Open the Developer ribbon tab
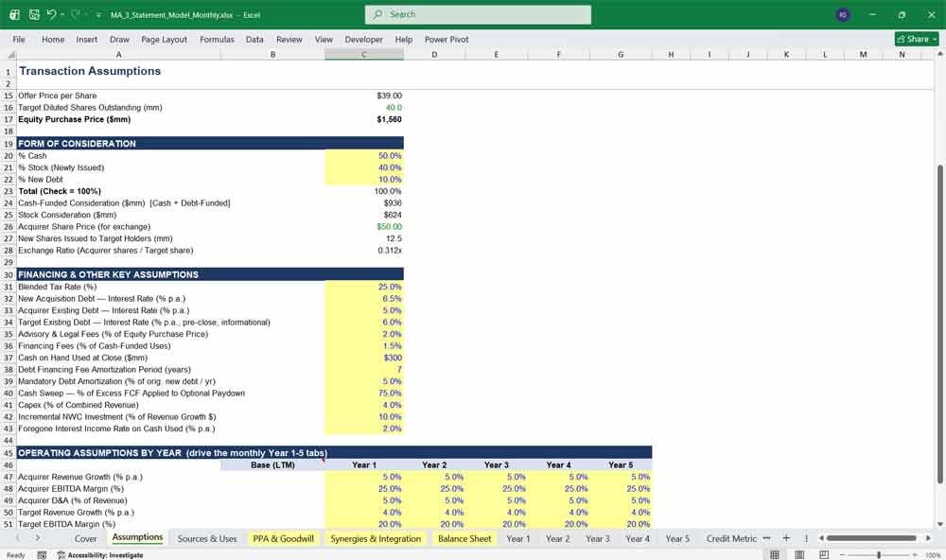Viewport: 946px width, 560px height. (364, 39)
